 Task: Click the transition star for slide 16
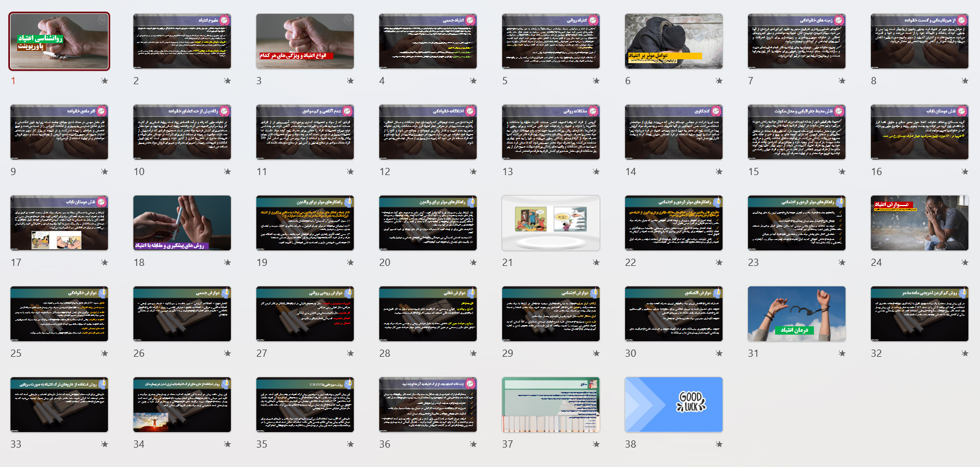pyautogui.click(x=965, y=172)
